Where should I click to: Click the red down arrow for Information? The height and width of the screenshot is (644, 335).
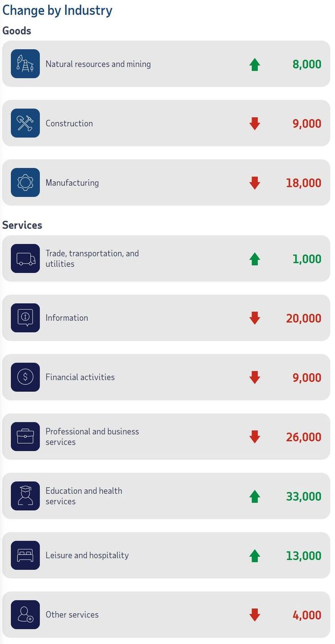255,318
